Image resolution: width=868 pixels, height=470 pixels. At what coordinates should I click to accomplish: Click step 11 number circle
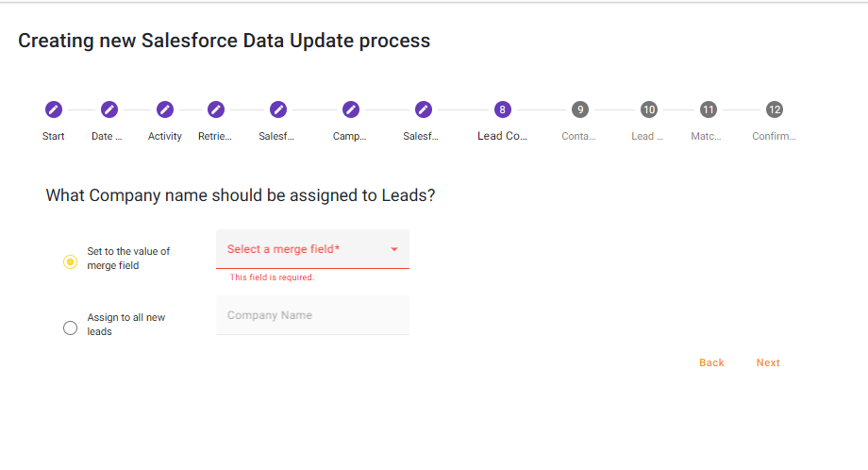(708, 109)
